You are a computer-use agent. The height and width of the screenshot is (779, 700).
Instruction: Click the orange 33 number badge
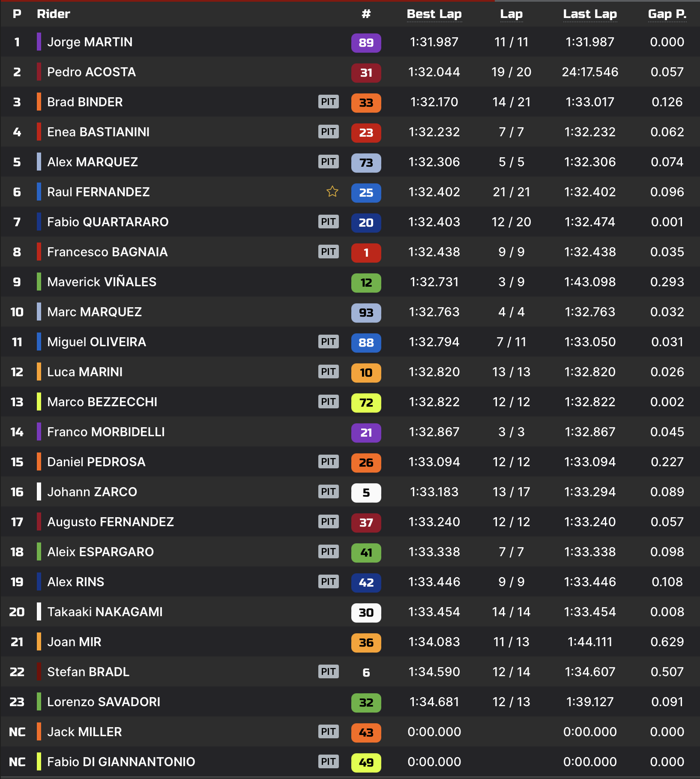click(x=366, y=102)
